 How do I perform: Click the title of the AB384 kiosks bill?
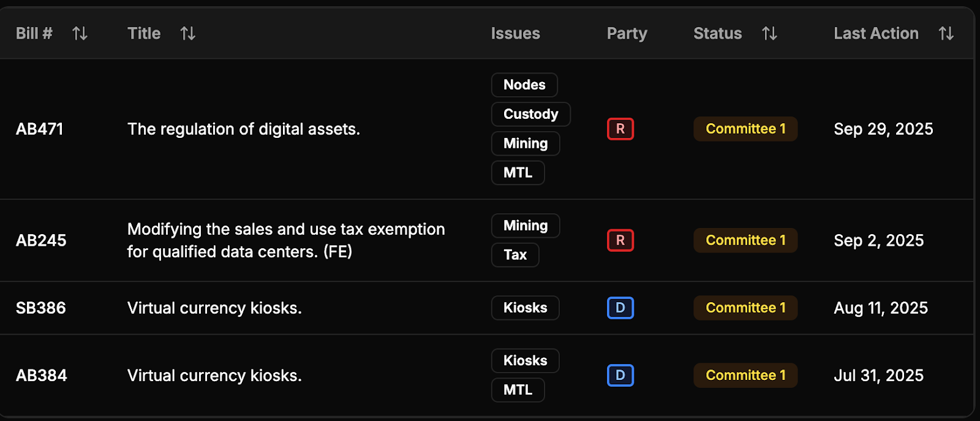(214, 375)
